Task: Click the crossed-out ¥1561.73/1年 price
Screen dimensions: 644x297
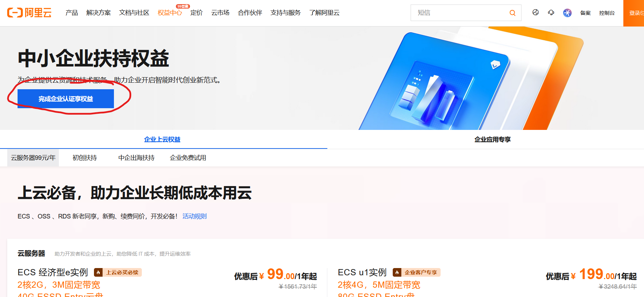Action: pyautogui.click(x=298, y=287)
